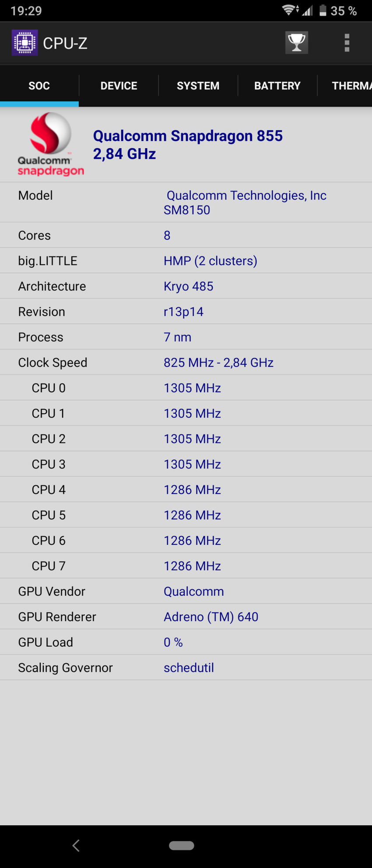Tap the cellular signal icon
The image size is (372, 868).
pos(308,10)
